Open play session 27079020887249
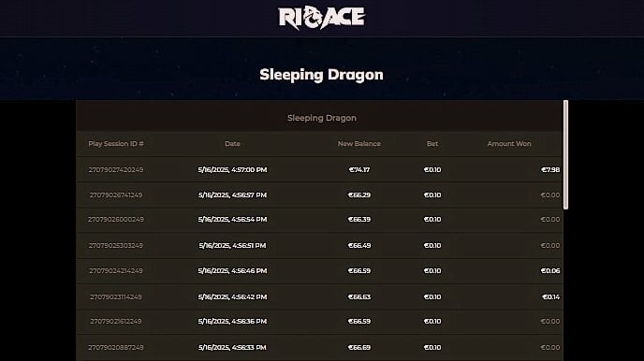This screenshot has width=644, height=361. [116, 348]
